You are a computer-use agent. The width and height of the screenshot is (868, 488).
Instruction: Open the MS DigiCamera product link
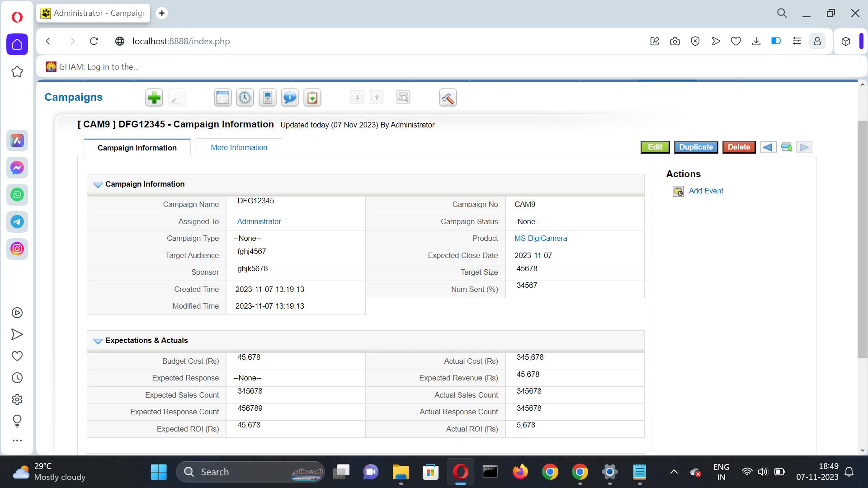pyautogui.click(x=540, y=239)
